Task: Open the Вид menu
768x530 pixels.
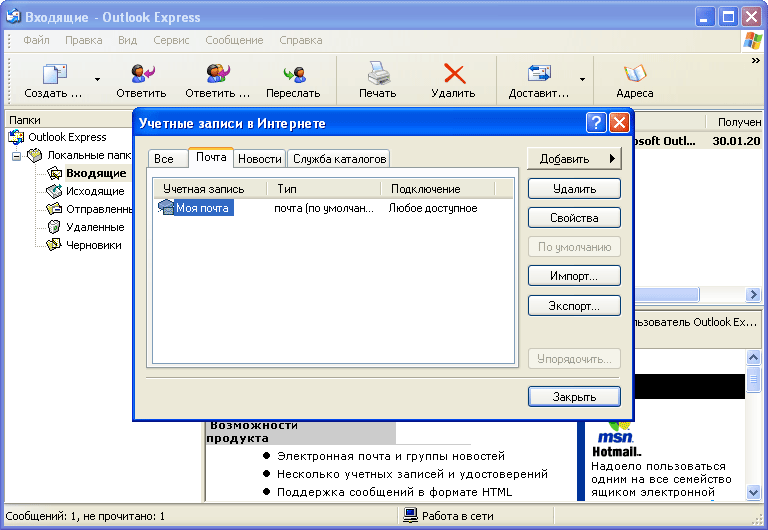Action: click(127, 40)
